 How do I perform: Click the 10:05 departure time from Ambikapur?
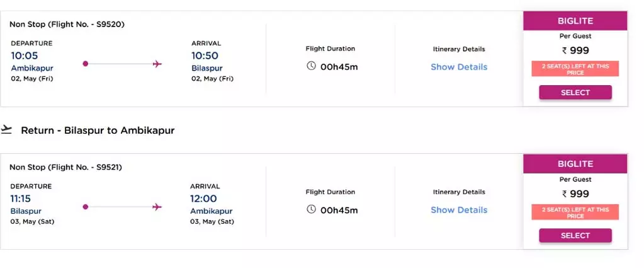click(x=24, y=55)
